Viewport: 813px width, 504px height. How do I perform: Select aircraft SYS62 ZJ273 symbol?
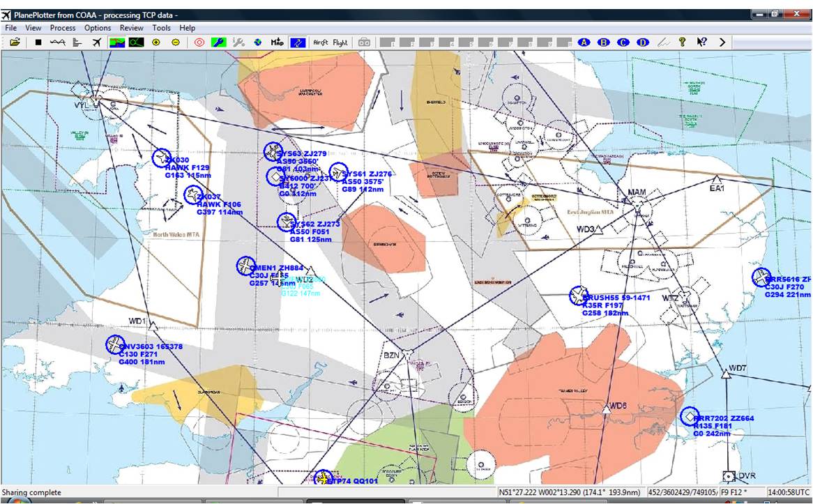pos(286,222)
